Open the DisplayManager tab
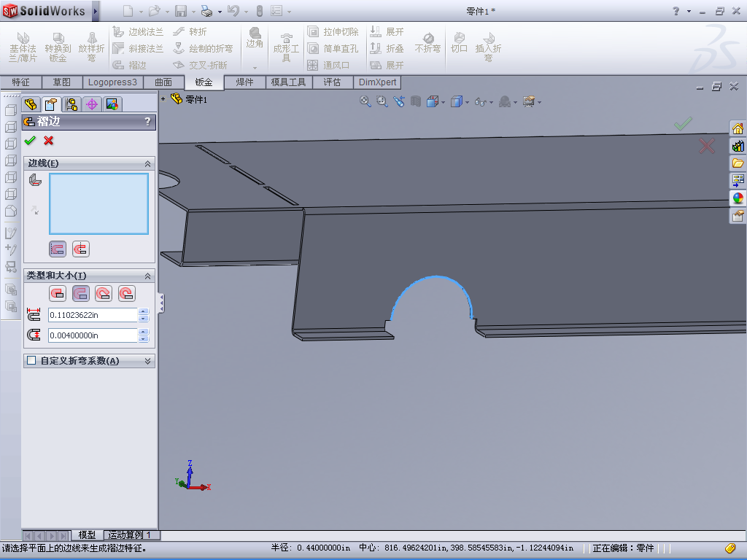This screenshot has height=560, width=747. (112, 104)
